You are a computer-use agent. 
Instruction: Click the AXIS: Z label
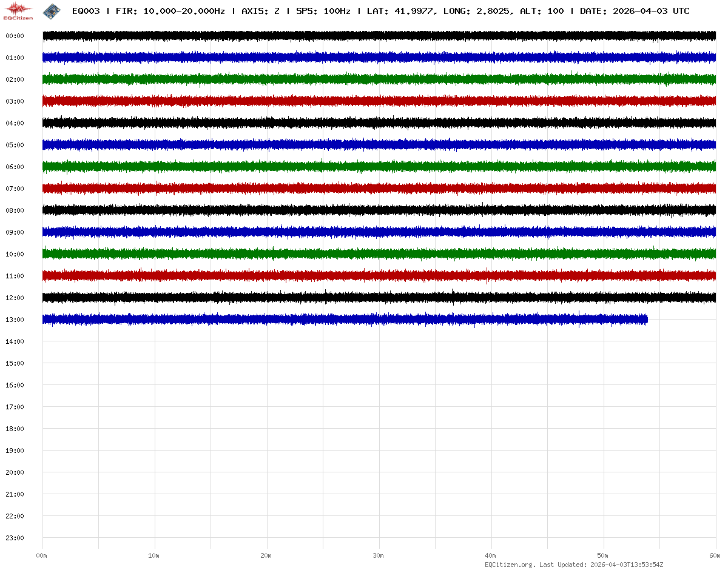260,11
